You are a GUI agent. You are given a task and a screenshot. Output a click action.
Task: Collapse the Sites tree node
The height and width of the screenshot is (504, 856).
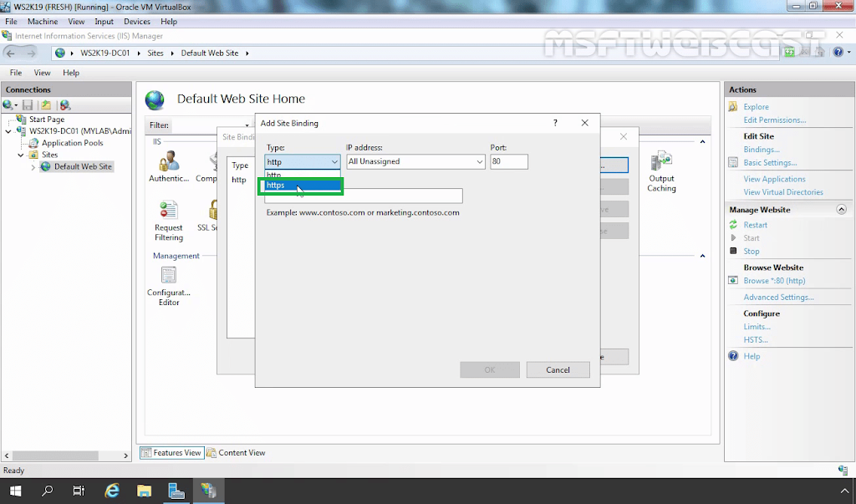[21, 155]
